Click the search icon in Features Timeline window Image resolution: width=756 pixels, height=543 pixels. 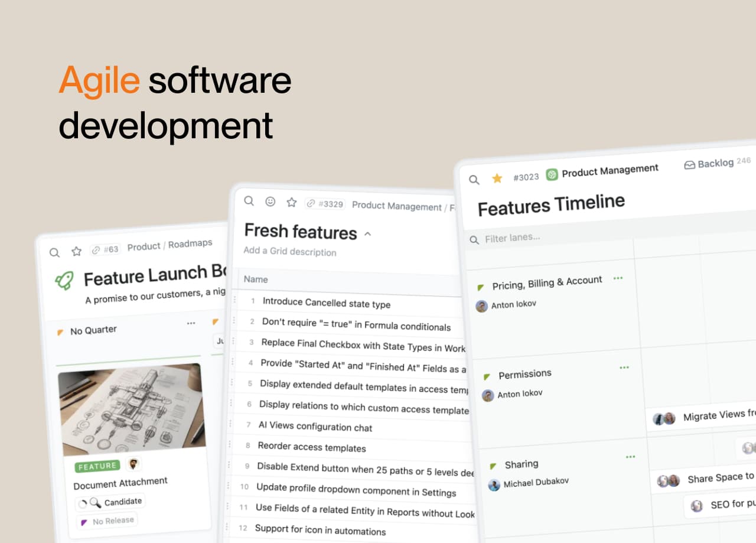474,180
